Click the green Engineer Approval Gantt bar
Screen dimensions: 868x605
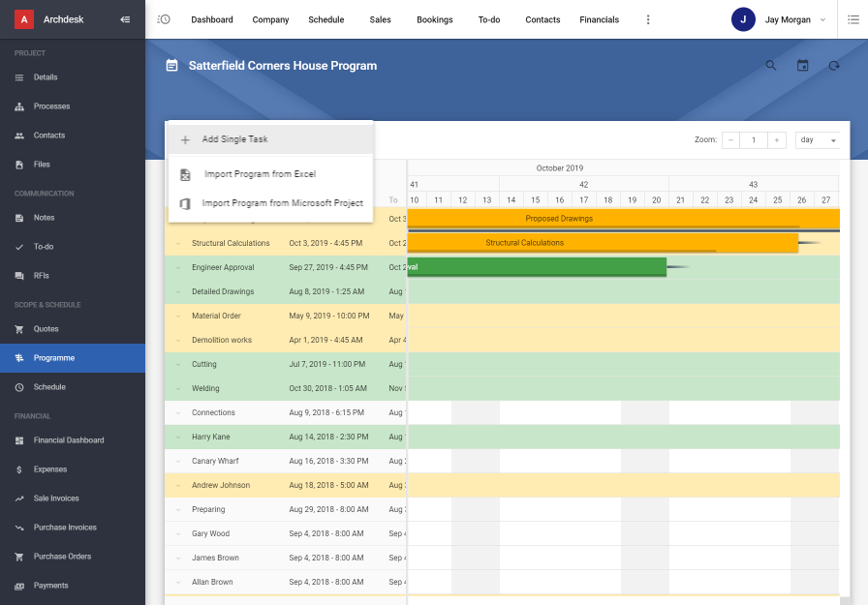pos(537,266)
